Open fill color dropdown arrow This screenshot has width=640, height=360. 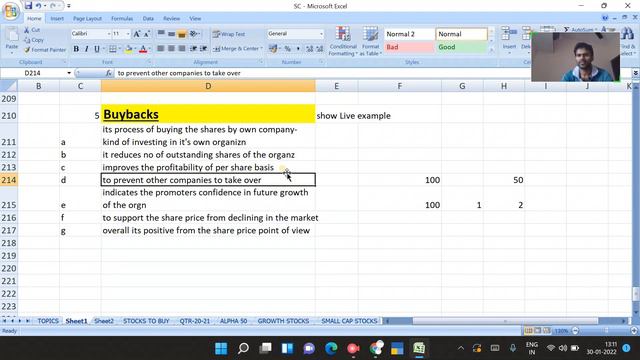click(135, 49)
